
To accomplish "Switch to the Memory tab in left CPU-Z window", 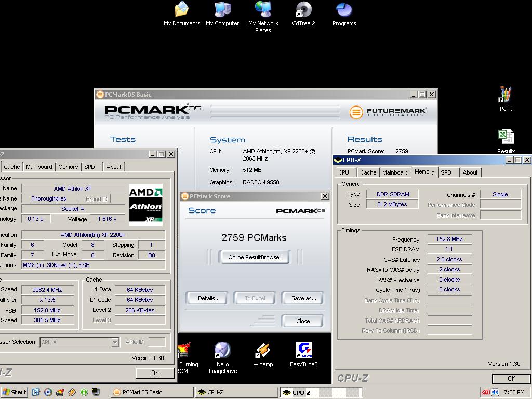I will [68, 167].
